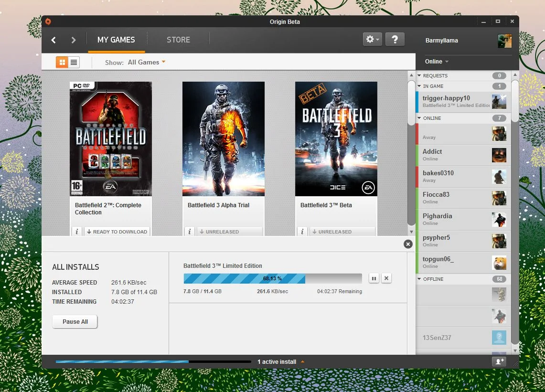Open help with the question mark
Screen dimensions: 545x392
[395, 39]
